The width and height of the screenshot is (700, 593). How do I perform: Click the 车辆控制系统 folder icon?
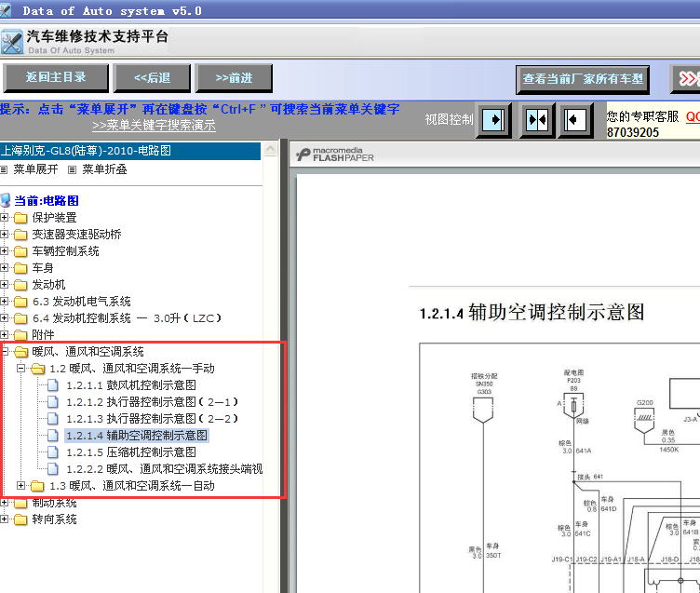[x=20, y=251]
